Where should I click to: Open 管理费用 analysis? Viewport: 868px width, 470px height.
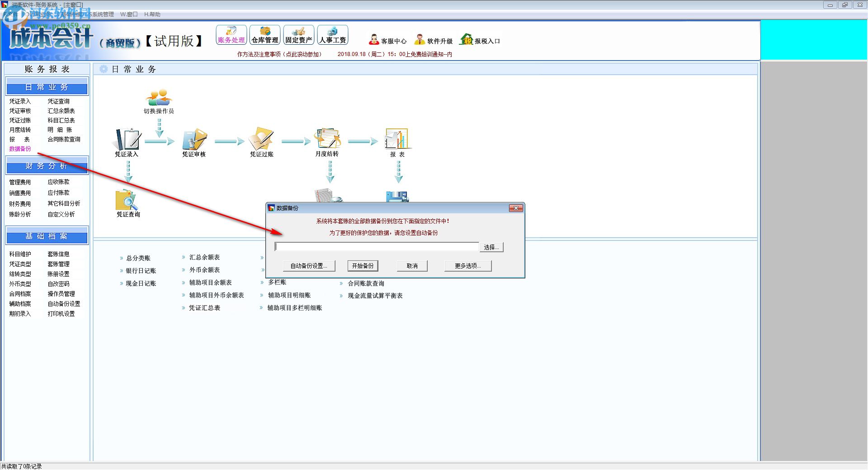tap(20, 182)
